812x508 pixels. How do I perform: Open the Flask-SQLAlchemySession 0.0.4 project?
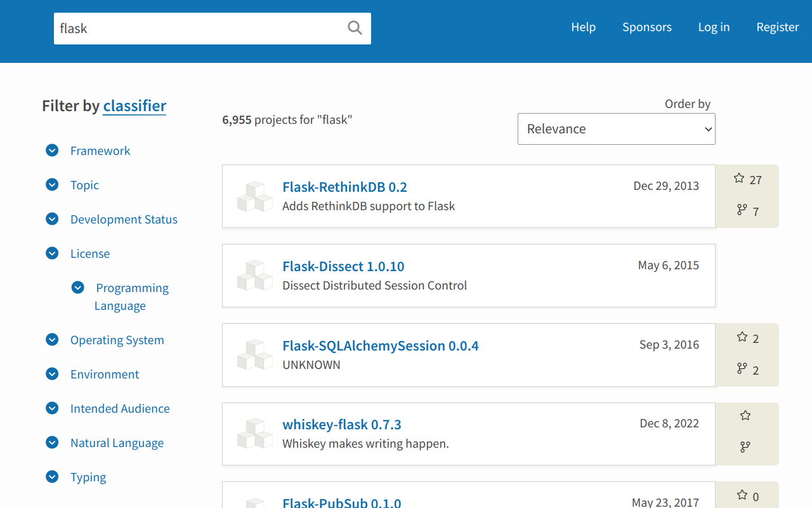tap(381, 345)
